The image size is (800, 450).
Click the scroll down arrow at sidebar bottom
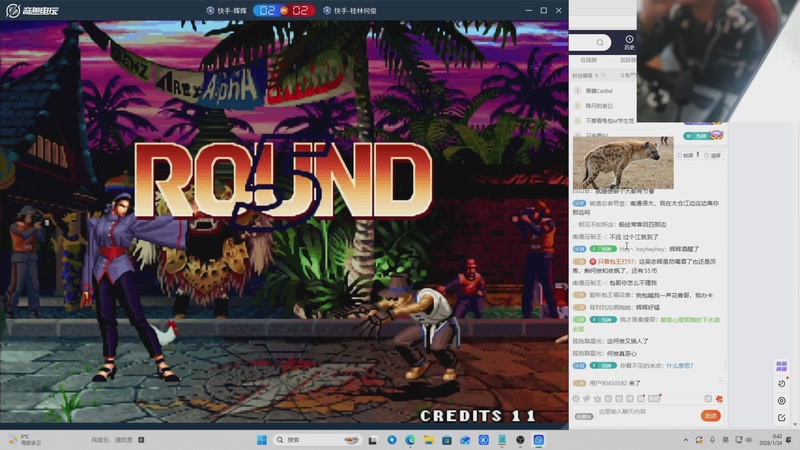tap(794, 424)
